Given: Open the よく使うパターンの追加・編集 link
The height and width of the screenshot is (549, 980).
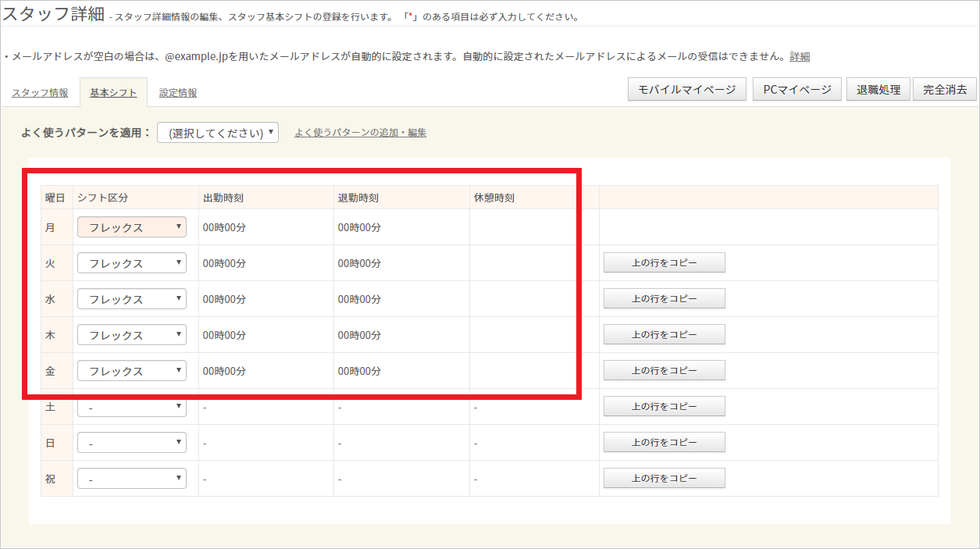Looking at the screenshot, I should pyautogui.click(x=360, y=133).
